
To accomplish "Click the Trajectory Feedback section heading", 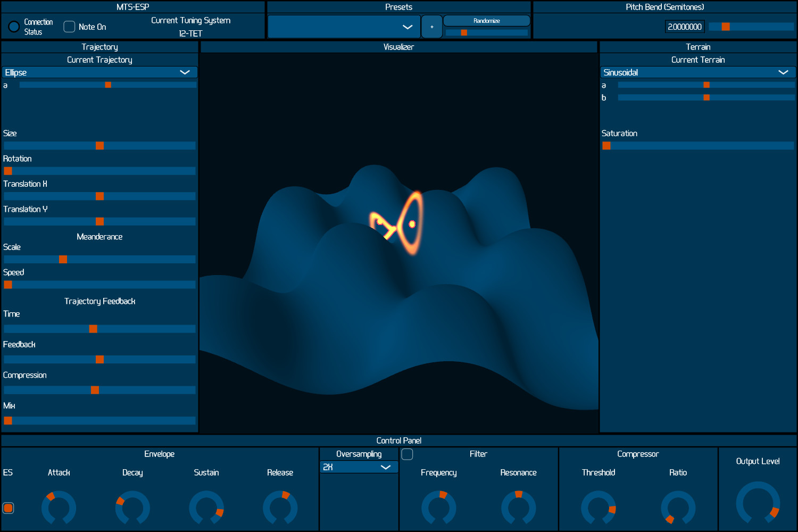I will tap(100, 302).
